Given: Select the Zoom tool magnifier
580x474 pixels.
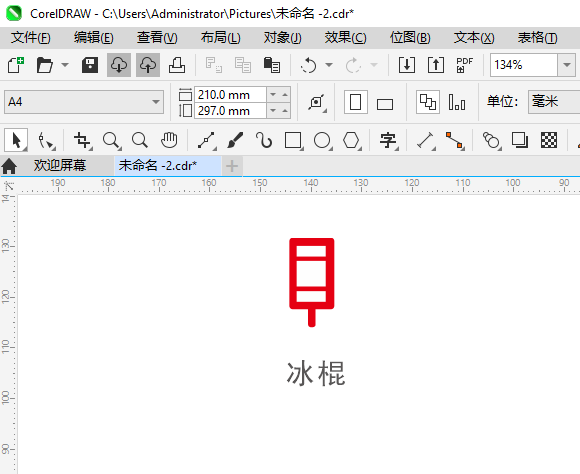Looking at the screenshot, I should [x=111, y=141].
